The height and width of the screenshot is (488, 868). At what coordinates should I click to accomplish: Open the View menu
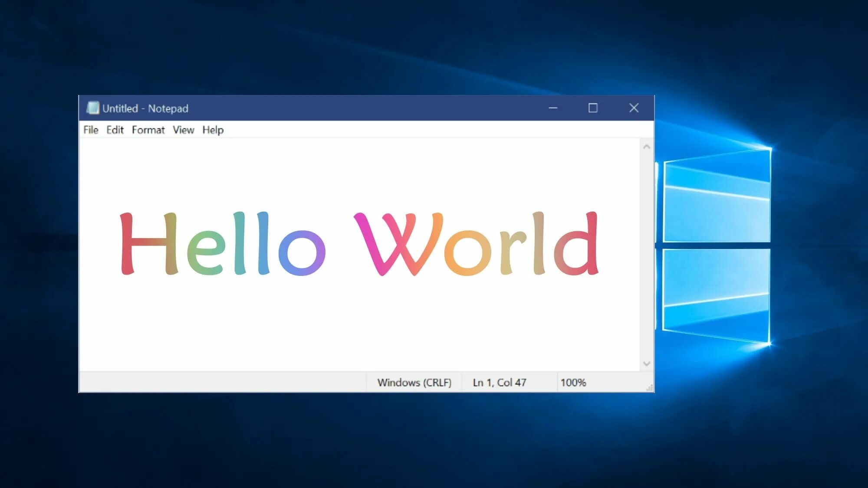coord(183,130)
